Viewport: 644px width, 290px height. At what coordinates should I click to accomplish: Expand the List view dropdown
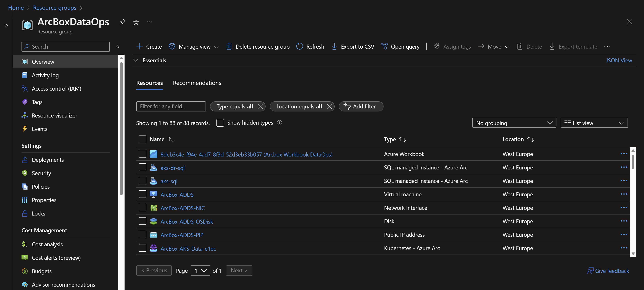click(x=594, y=123)
